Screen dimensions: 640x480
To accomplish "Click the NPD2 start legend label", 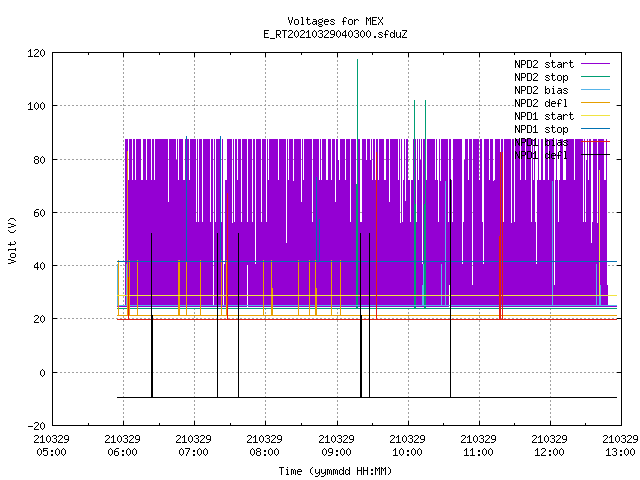I will [544, 64].
